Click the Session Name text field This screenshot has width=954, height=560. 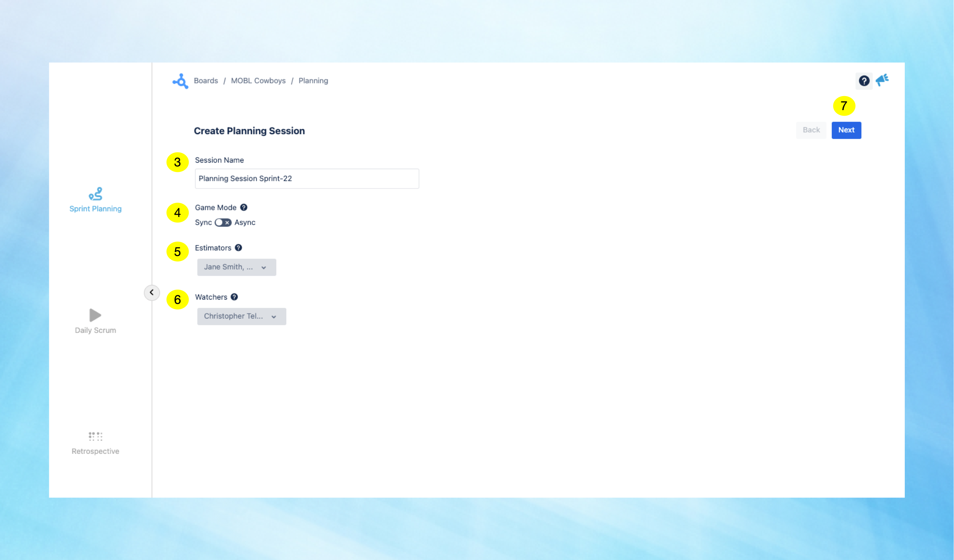coord(306,179)
